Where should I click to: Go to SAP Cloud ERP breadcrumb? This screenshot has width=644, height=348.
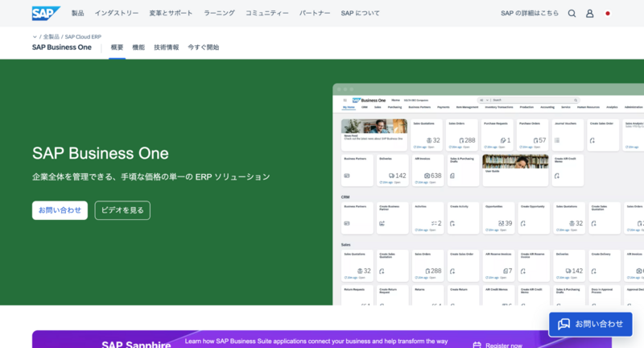83,37
